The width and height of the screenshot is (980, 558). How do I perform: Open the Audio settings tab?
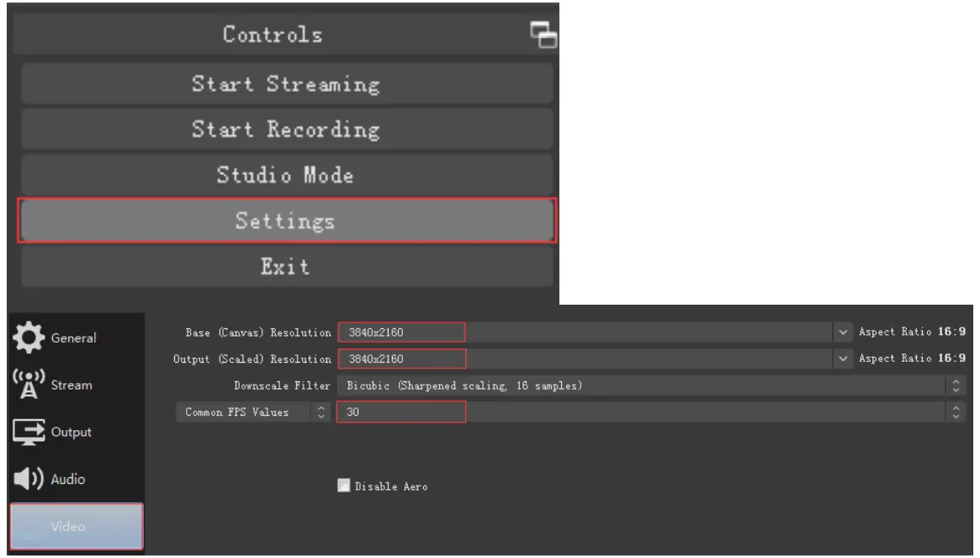[x=77, y=479]
